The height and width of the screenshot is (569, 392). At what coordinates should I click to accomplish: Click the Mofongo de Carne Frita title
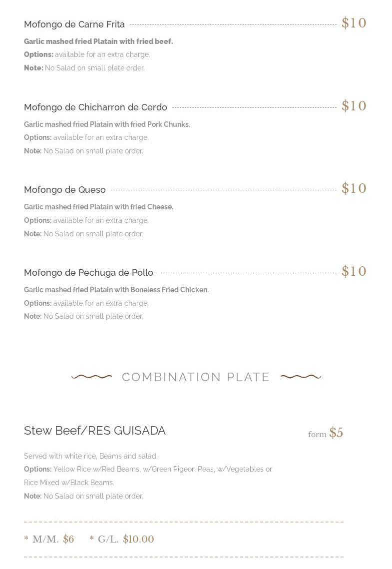click(74, 24)
